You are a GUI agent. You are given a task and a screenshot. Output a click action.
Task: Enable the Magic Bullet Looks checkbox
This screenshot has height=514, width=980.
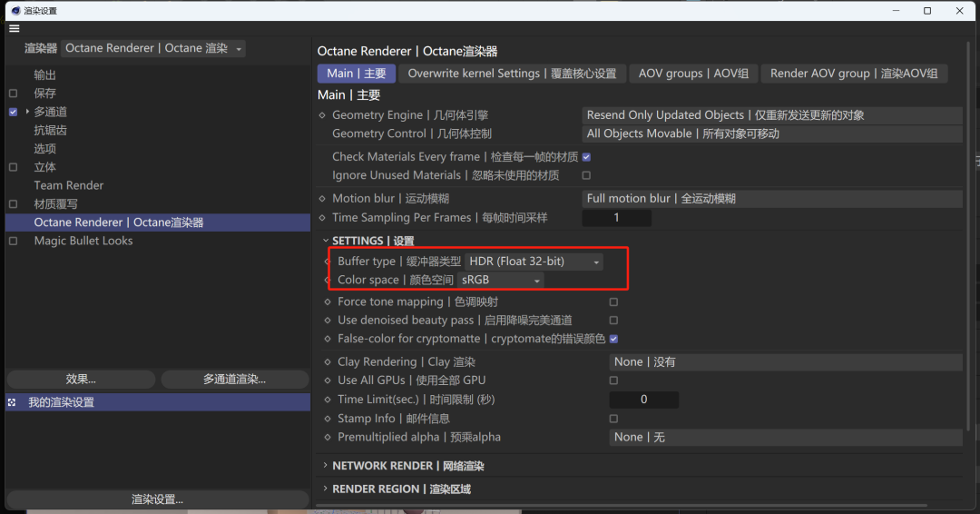(13, 241)
